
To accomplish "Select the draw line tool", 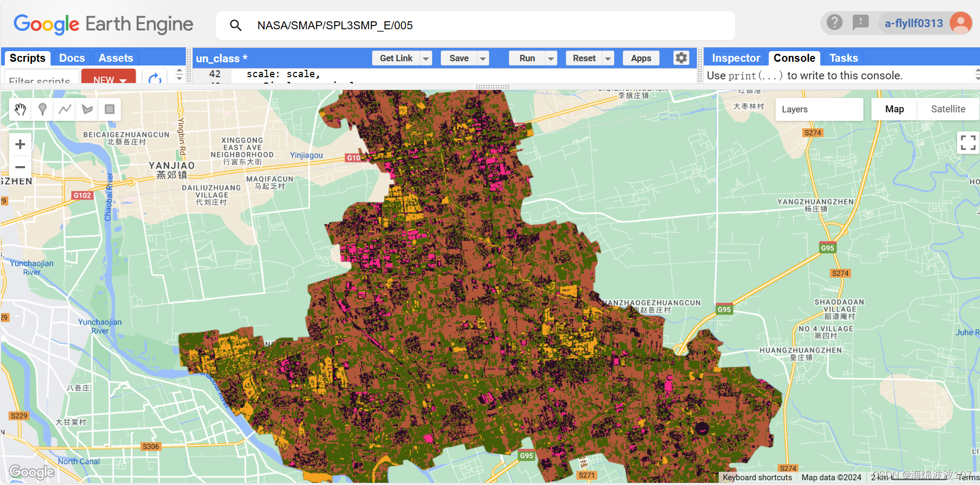I will (x=65, y=109).
